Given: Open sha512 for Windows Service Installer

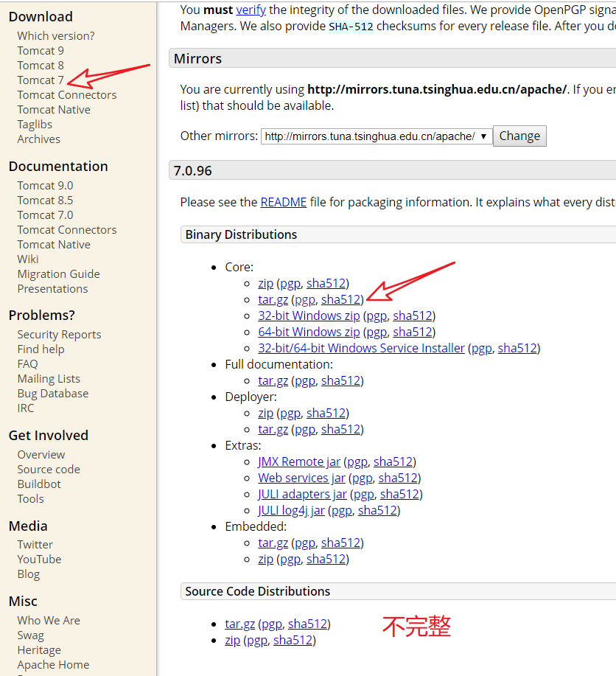Looking at the screenshot, I should [517, 349].
